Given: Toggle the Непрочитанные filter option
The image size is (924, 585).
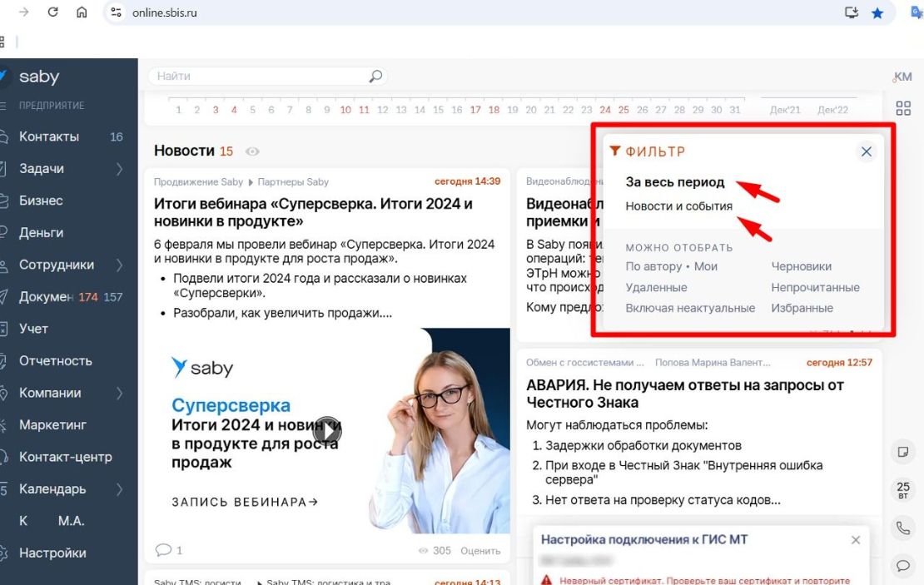Looking at the screenshot, I should [x=815, y=287].
